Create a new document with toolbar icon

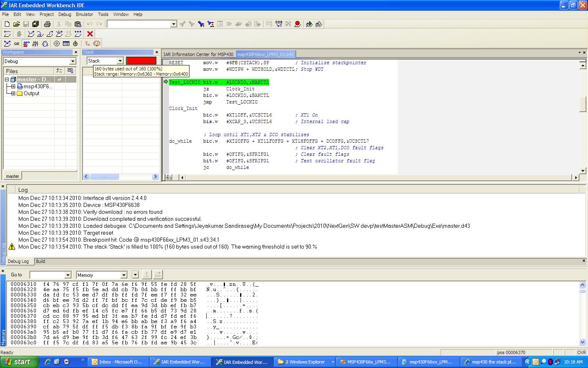click(x=7, y=24)
